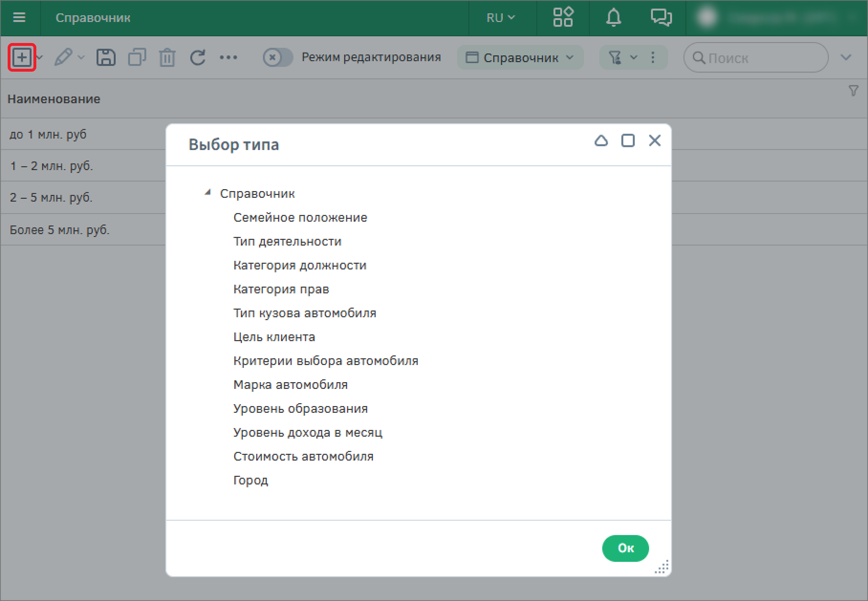This screenshot has height=601, width=868.
Task: Click the copy record icon
Action: click(x=137, y=58)
